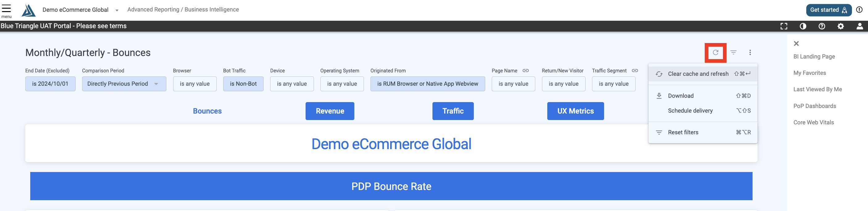The width and height of the screenshot is (868, 211).
Task: Open the info alert icon beside Get started
Action: tap(859, 10)
